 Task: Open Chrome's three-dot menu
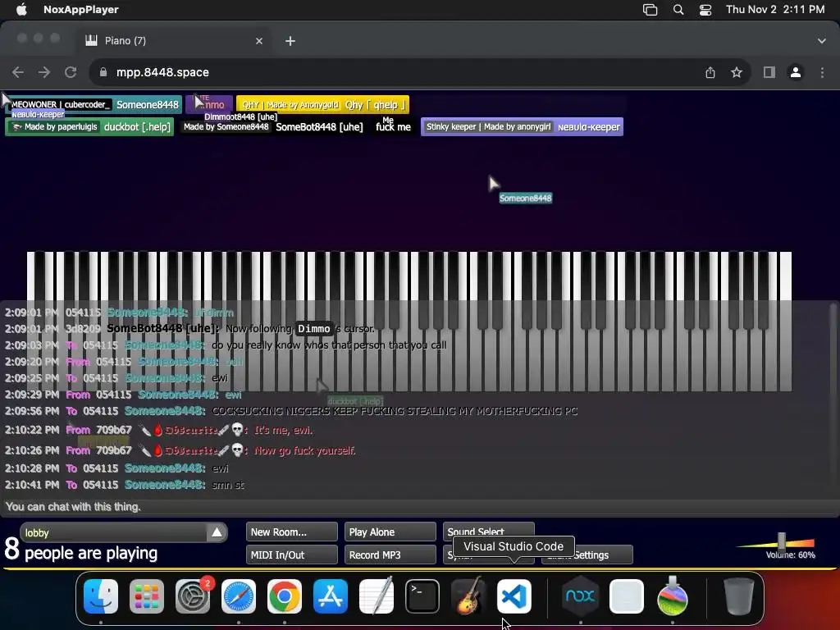point(822,72)
